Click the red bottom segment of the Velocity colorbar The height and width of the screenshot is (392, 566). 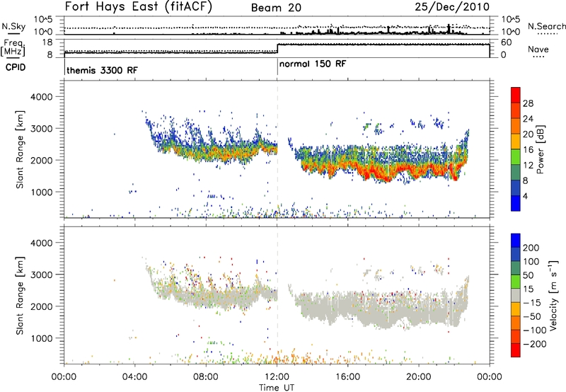(516, 350)
